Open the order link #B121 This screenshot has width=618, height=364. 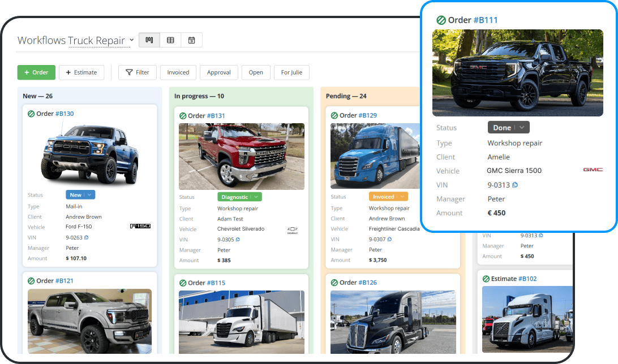click(x=64, y=281)
